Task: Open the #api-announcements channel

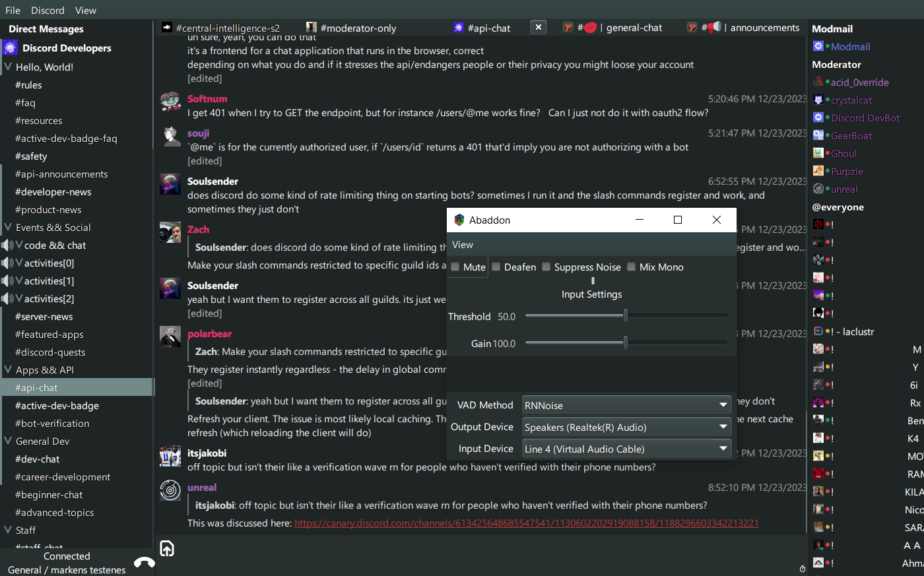Action: tap(61, 174)
